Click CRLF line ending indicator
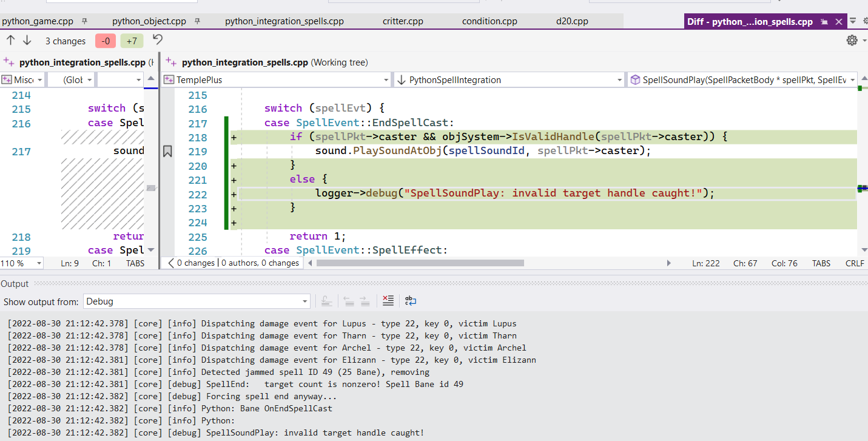Screen dimensions: 868x441 click(855, 263)
